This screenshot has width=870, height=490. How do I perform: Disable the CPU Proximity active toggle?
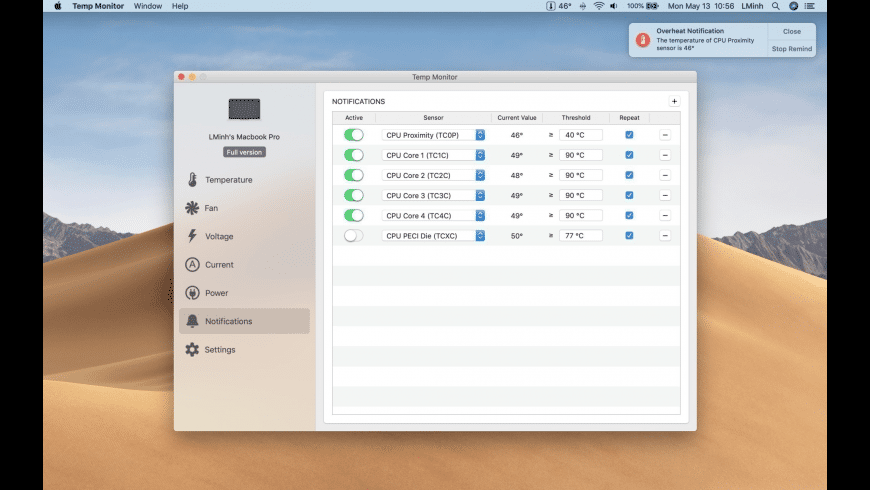[x=353, y=135]
